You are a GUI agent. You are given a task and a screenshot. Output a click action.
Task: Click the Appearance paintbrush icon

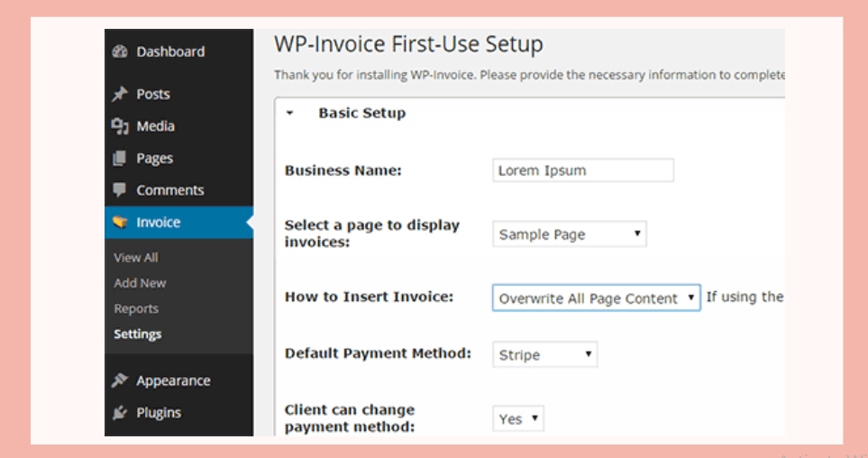[x=120, y=381]
